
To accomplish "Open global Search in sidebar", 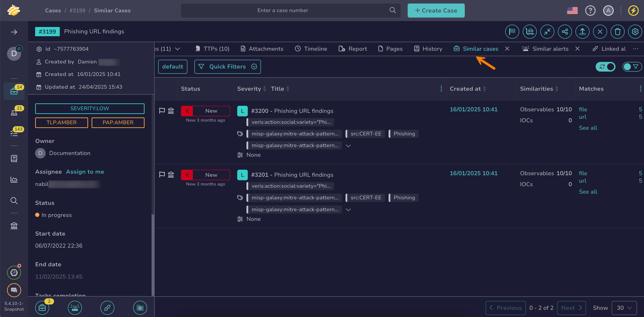I will click(x=14, y=201).
